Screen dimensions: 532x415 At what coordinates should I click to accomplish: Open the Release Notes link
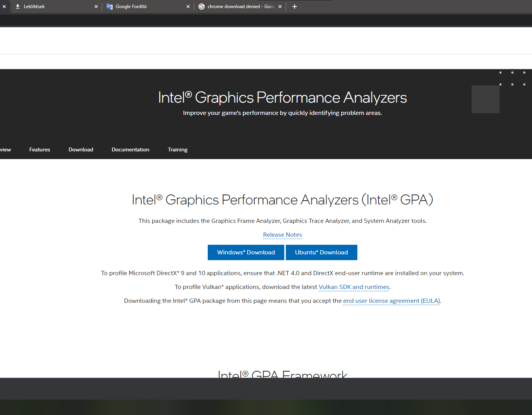[282, 235]
